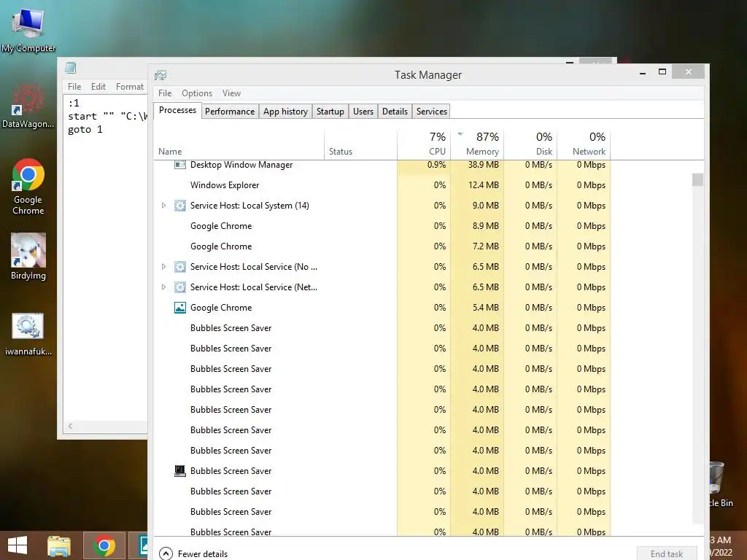Click the Notepad title bar icon

(71, 68)
